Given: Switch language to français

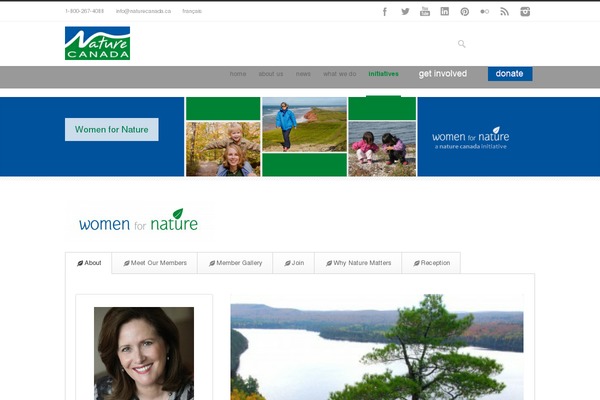Looking at the screenshot, I should click(x=192, y=11).
